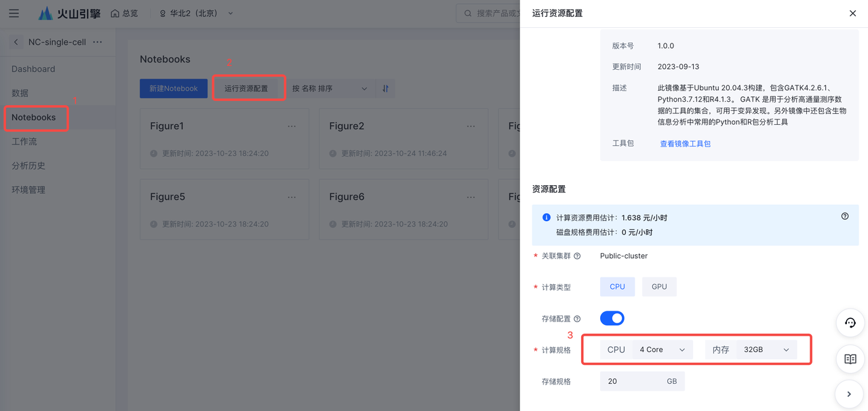The height and width of the screenshot is (411, 868).
Task: Open the documentation book button
Action: 850,359
